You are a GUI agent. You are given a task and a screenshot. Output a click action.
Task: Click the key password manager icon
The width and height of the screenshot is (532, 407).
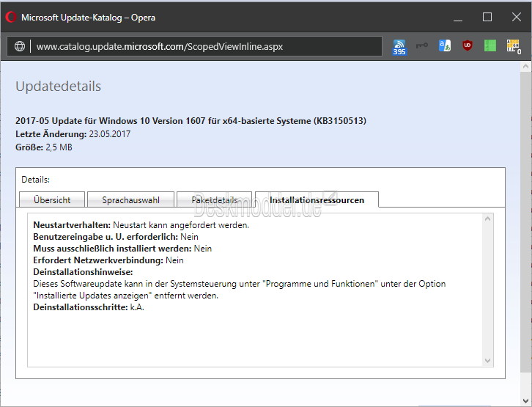click(x=422, y=45)
